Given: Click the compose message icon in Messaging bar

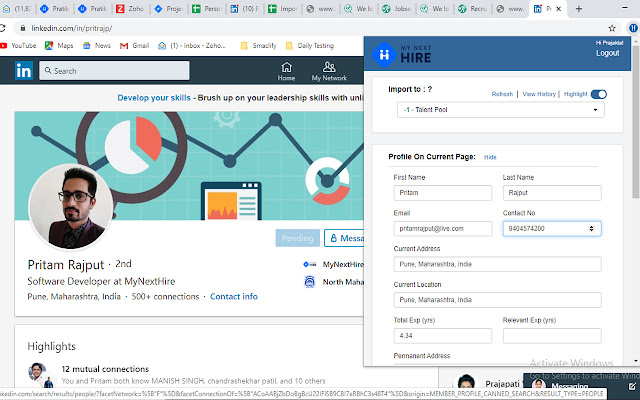Looking at the screenshot, I should pyautogui.click(x=632, y=386).
